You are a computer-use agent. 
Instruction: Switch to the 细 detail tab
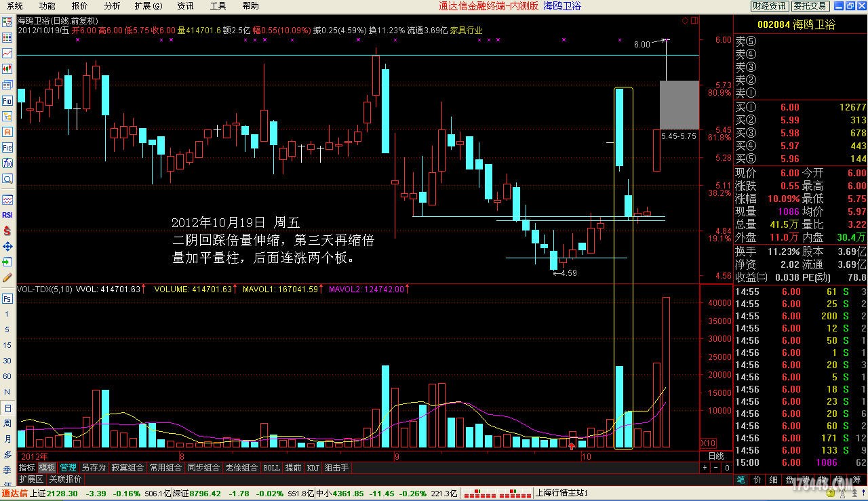774,479
